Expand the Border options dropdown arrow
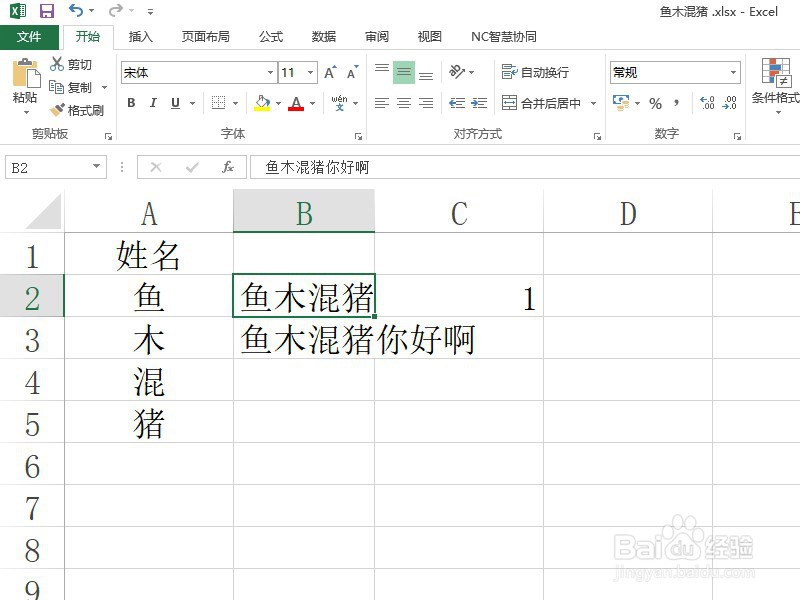Viewport: 800px width, 600px height. [x=234, y=103]
